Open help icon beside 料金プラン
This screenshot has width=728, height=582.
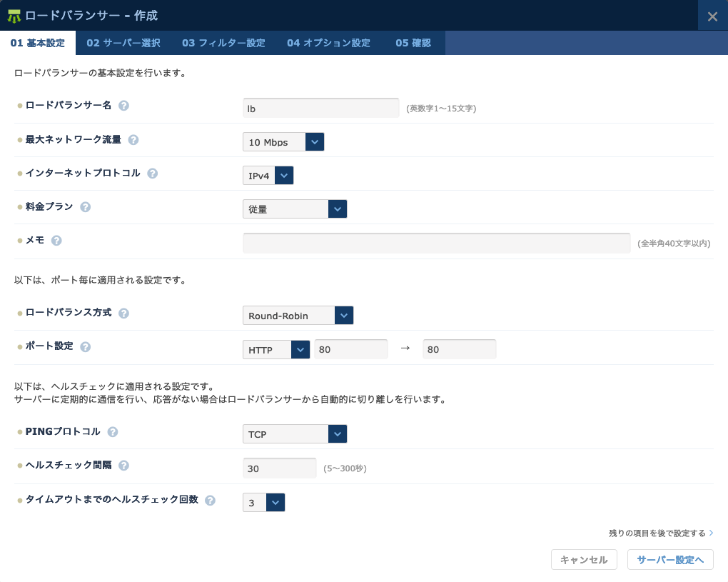85,207
